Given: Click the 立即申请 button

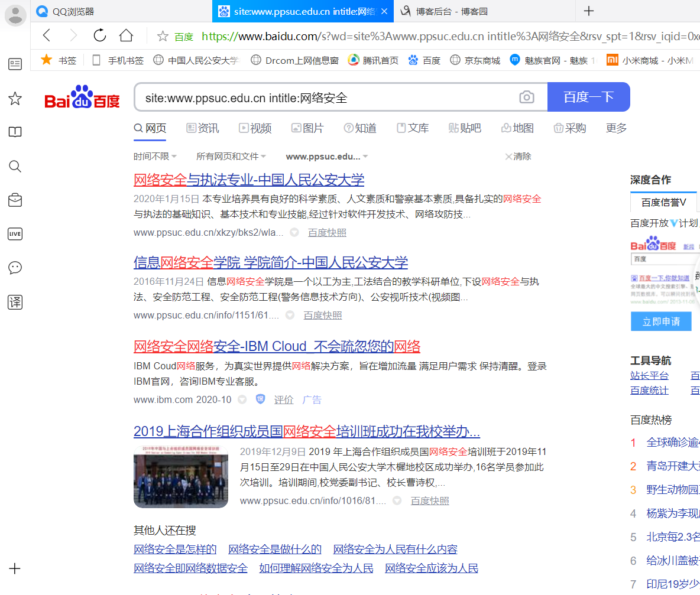Looking at the screenshot, I should tap(661, 321).
